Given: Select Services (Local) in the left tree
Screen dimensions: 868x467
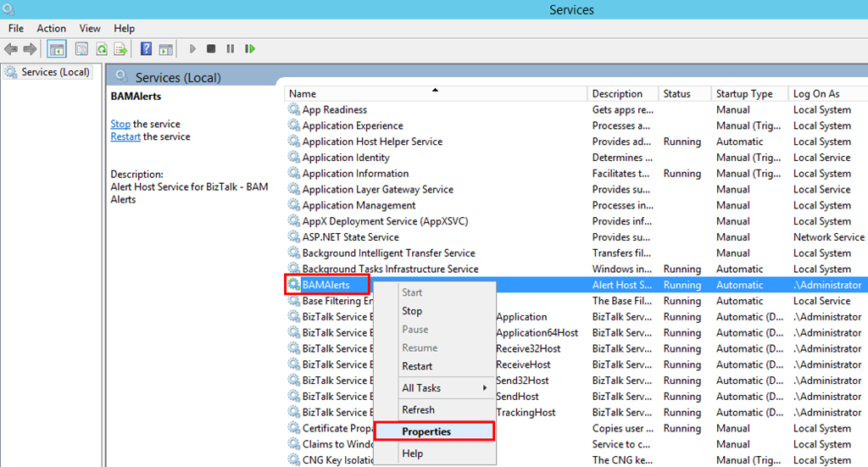Looking at the screenshot, I should click(x=55, y=72).
